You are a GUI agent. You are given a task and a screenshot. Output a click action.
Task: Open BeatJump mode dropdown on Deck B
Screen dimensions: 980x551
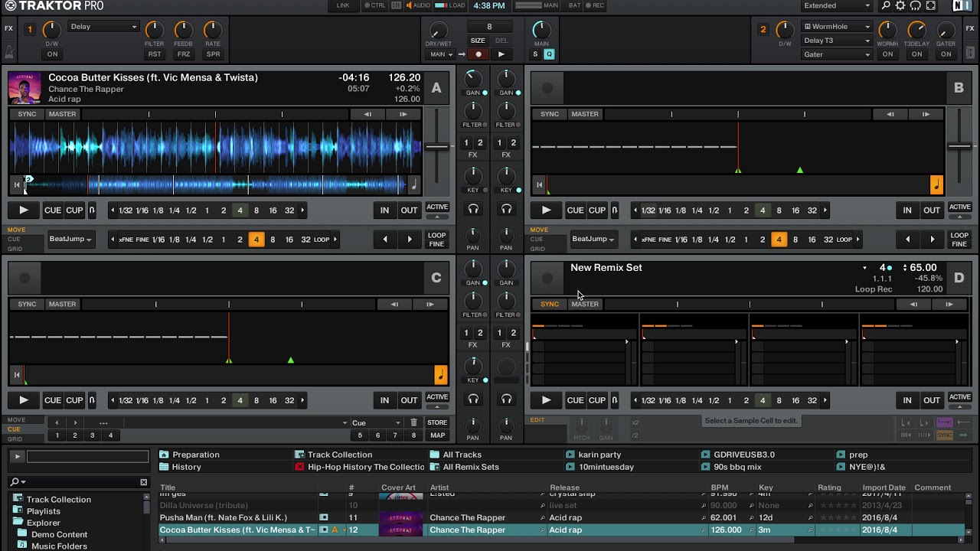[593, 240]
